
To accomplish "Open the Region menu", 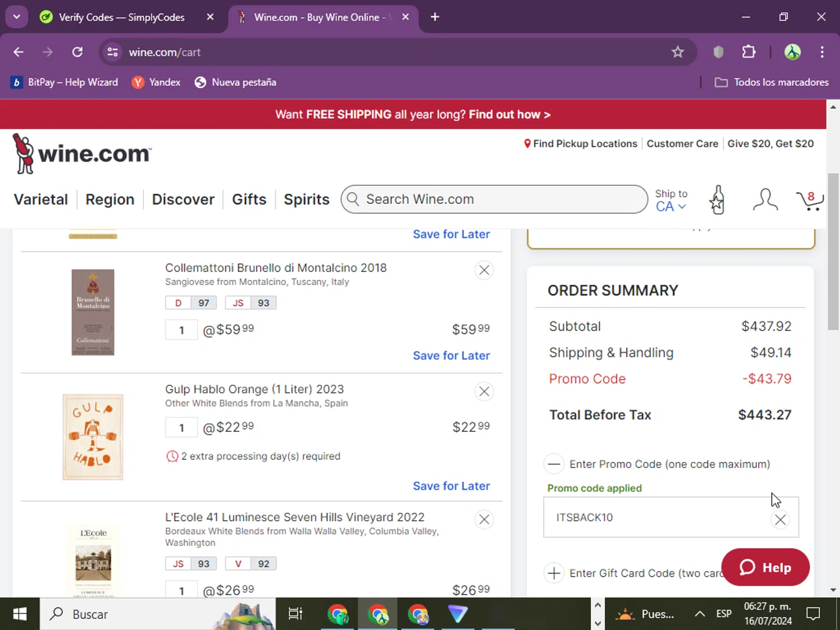I will pyautogui.click(x=110, y=199).
